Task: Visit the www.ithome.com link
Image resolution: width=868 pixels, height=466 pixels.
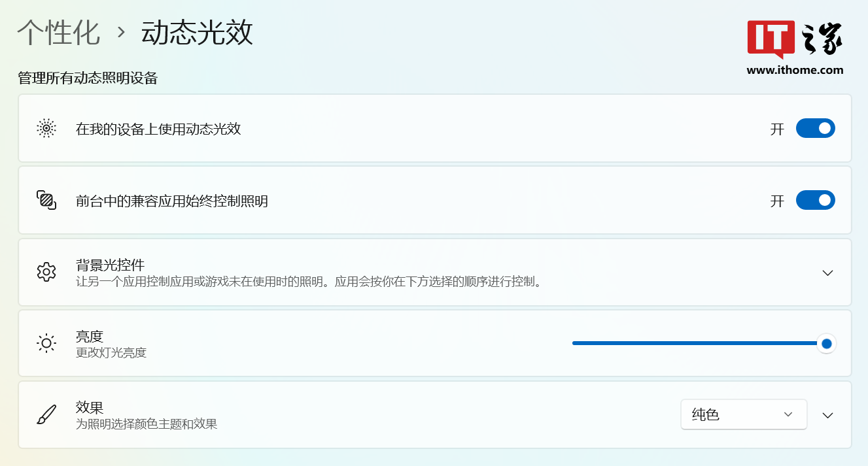Action: point(795,71)
